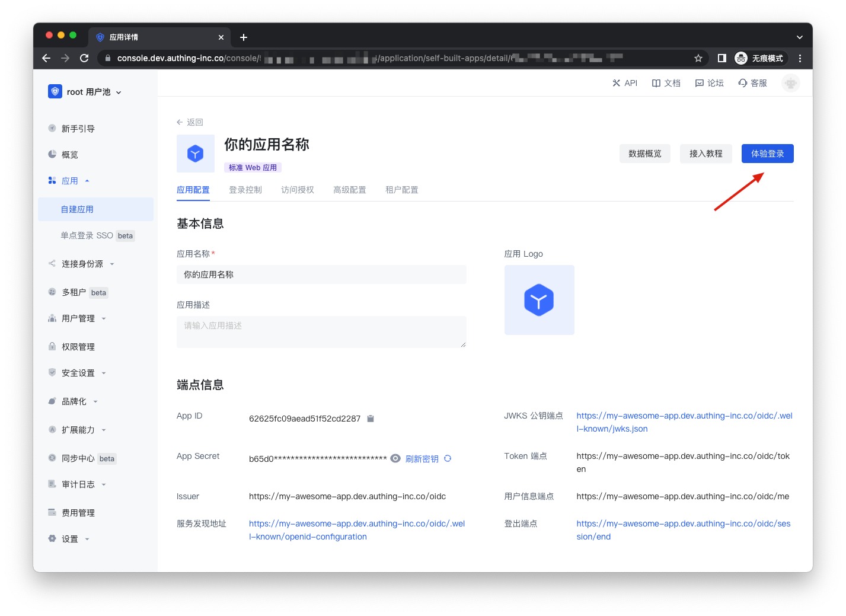Click the application Logo thumbnail
The image size is (846, 616).
(x=539, y=300)
